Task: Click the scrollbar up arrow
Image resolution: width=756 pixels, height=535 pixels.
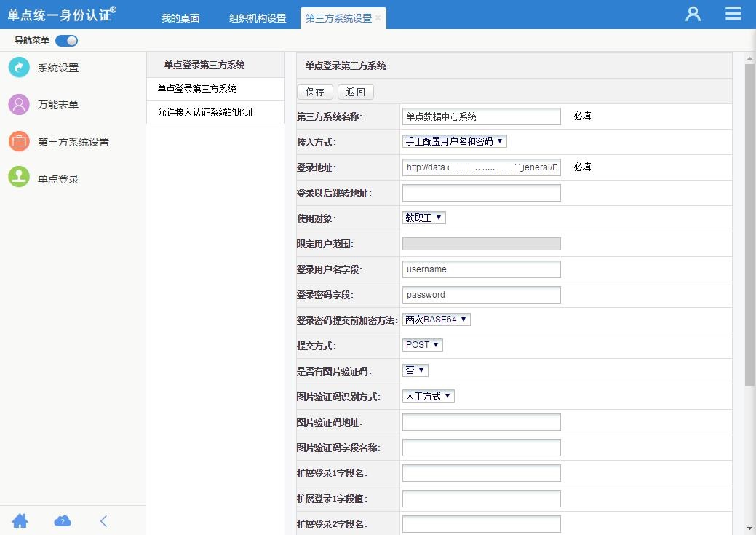Action: coord(749,58)
